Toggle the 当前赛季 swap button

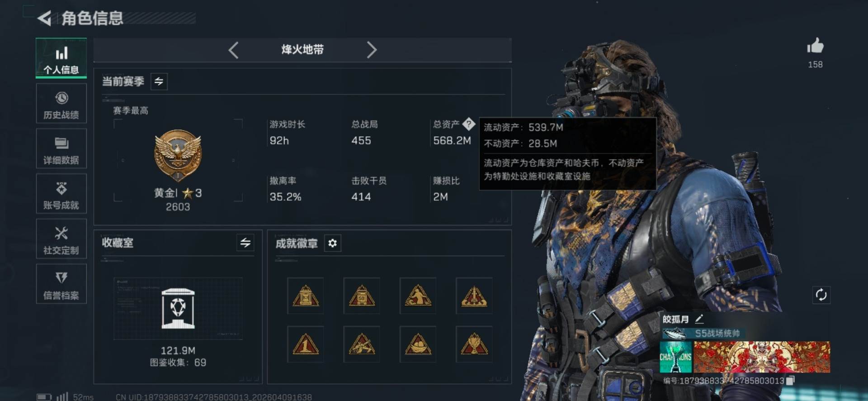click(159, 81)
